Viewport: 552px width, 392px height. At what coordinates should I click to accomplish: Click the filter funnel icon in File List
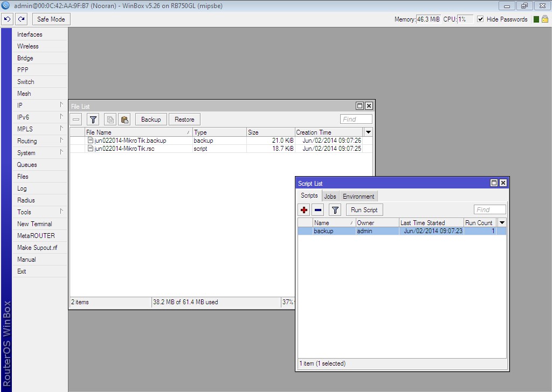click(93, 120)
